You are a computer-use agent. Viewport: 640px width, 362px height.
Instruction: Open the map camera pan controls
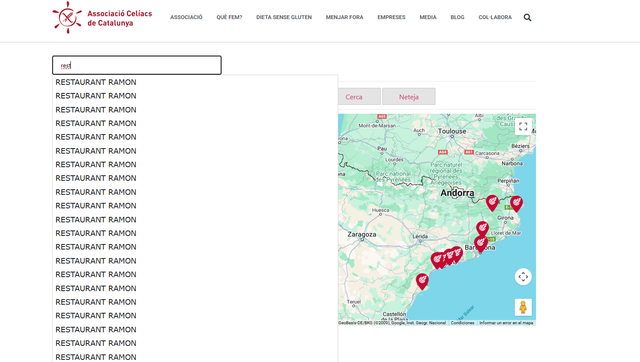[x=523, y=277]
